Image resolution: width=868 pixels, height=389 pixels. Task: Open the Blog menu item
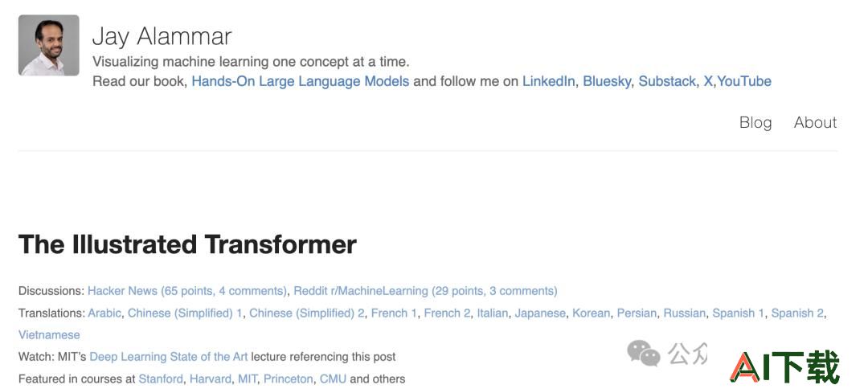(x=755, y=122)
